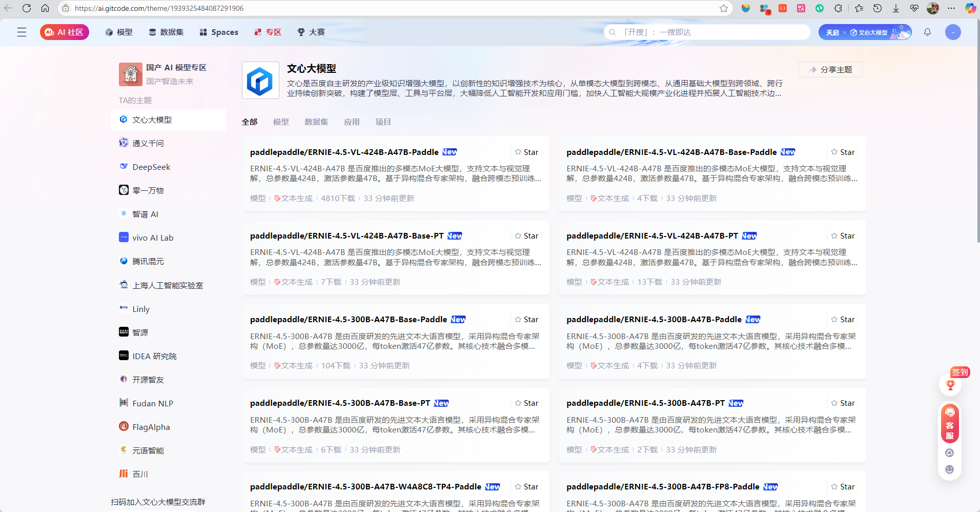Switch to the 项目 filter tab
980x512 pixels.
[x=383, y=122]
